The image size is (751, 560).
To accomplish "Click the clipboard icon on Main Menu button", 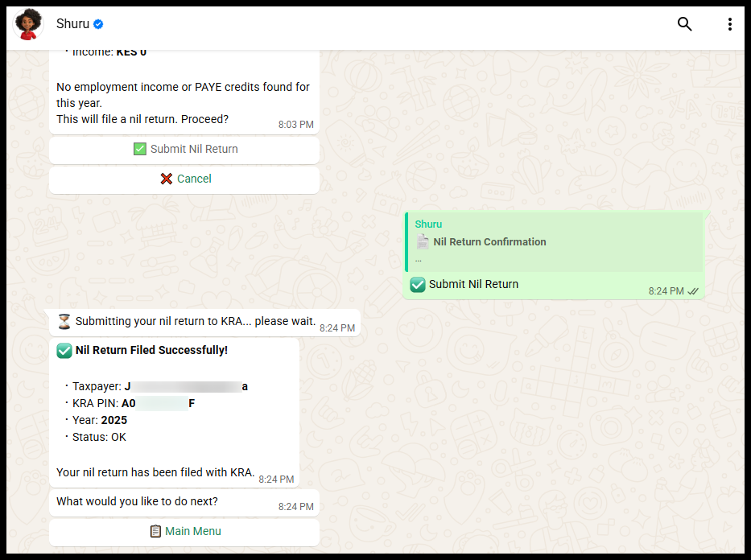I will coord(155,531).
